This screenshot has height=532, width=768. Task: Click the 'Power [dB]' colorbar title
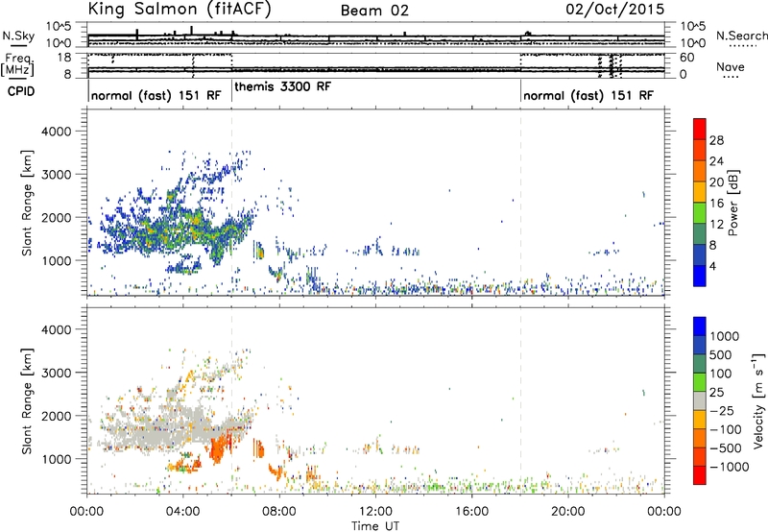click(x=732, y=203)
